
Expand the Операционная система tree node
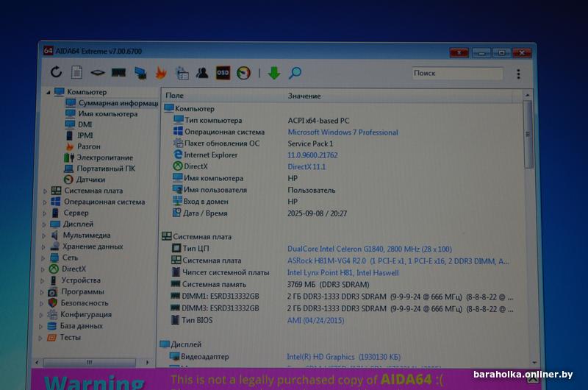pos(46,202)
